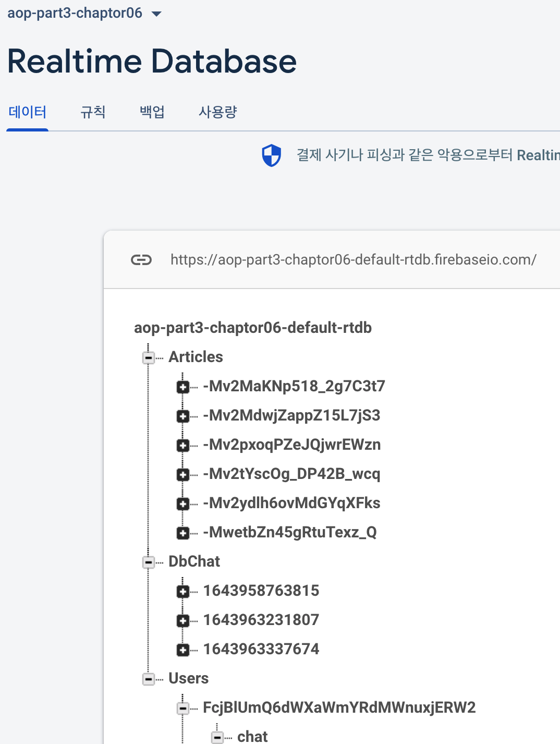This screenshot has height=744, width=560.
Task: Select key -Mv2MdwjZappZ15L7jS3
Action: [291, 415]
